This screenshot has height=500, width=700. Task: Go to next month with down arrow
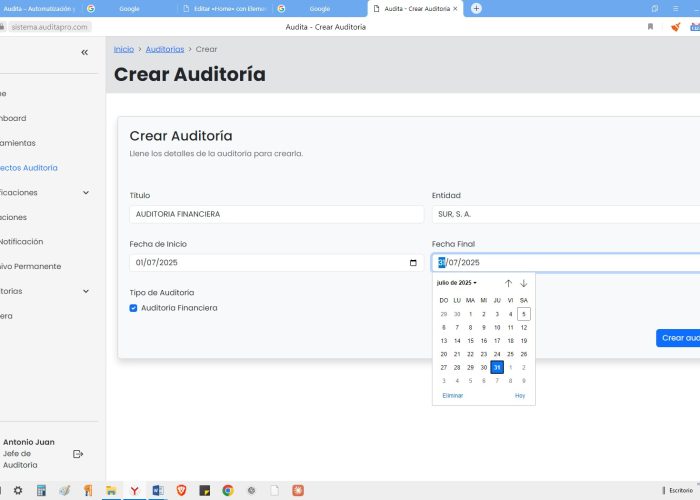(x=524, y=283)
